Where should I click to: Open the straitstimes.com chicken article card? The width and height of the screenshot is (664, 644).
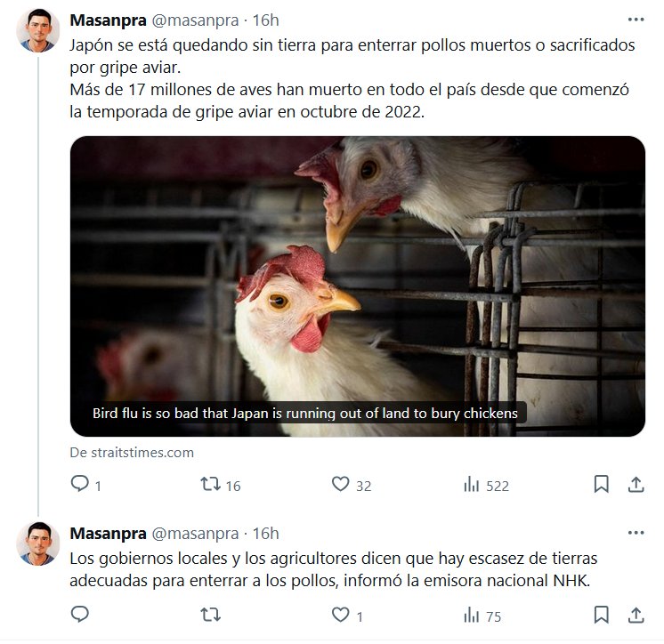[358, 286]
